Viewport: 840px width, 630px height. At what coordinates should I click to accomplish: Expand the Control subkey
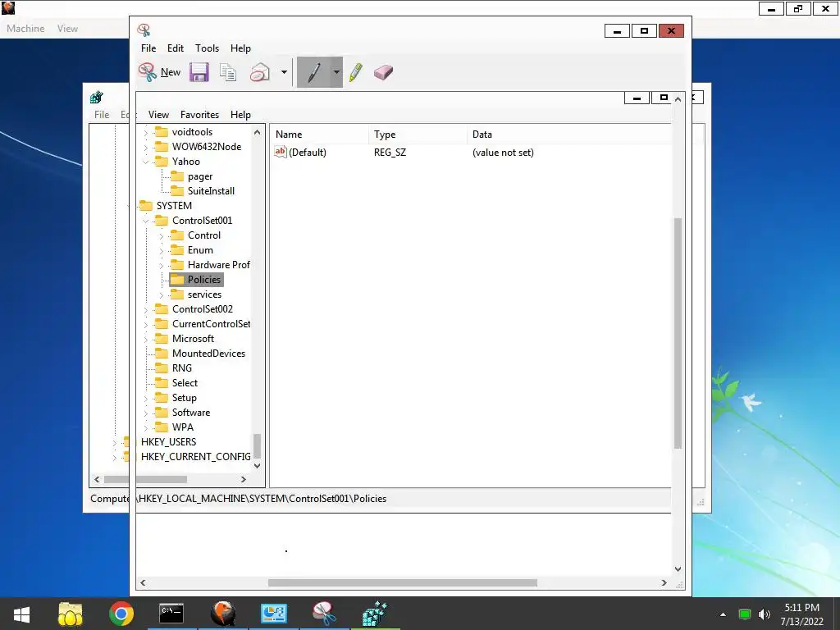point(162,235)
